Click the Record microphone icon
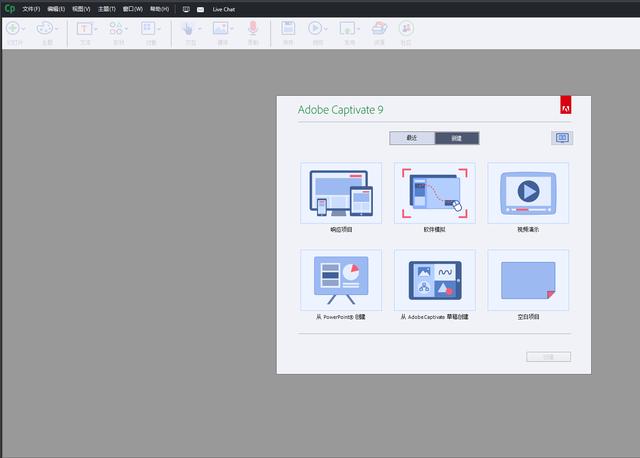This screenshot has width=640, height=458. pyautogui.click(x=253, y=28)
